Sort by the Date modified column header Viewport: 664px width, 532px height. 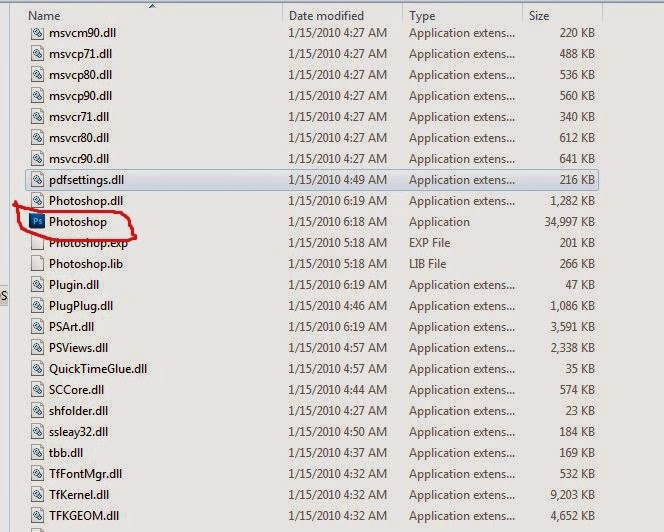pyautogui.click(x=326, y=16)
